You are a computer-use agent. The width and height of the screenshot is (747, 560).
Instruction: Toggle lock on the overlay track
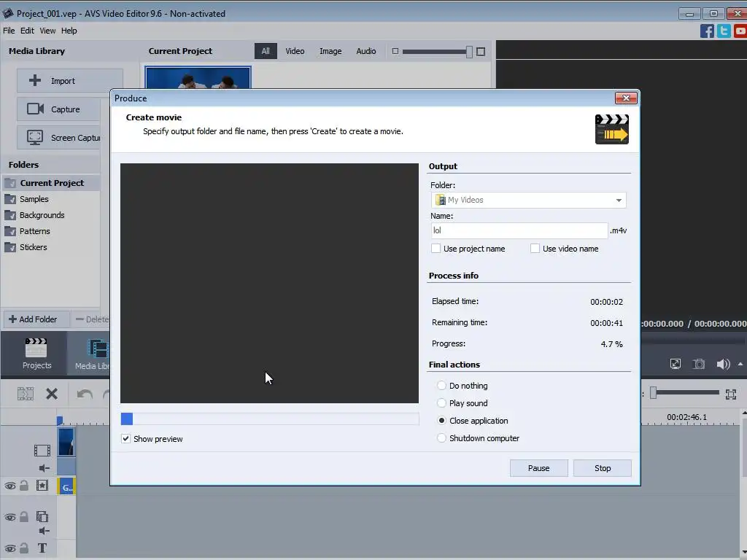(24, 516)
